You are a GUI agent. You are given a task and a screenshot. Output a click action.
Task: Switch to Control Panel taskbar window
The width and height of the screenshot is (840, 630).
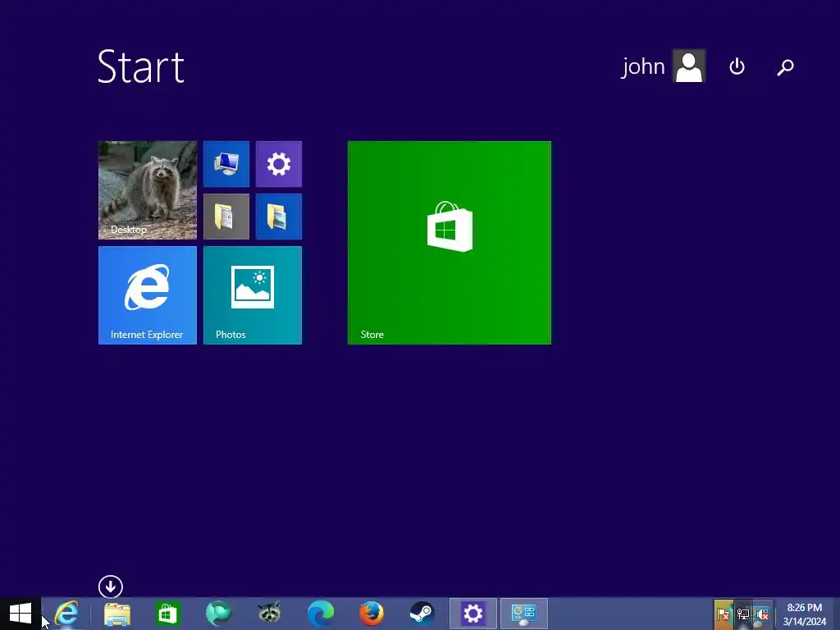click(x=524, y=614)
